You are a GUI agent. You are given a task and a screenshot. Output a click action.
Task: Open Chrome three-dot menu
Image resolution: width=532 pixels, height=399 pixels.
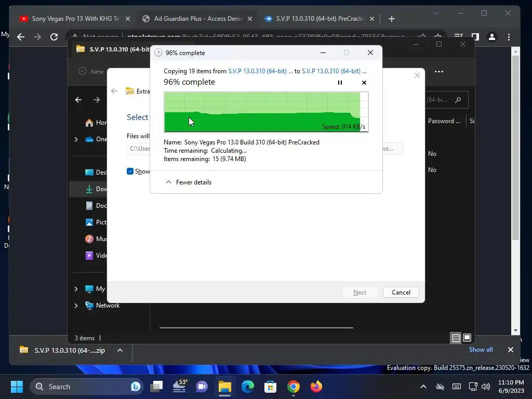509,37
